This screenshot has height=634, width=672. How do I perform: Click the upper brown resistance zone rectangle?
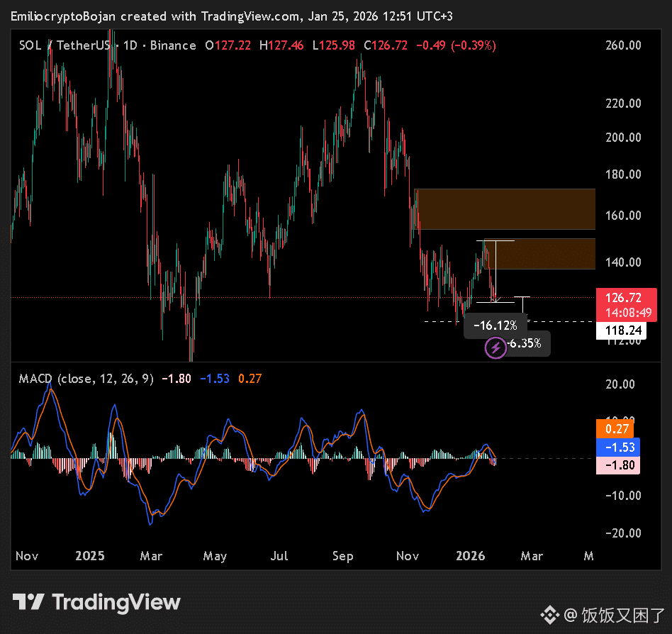[x=505, y=209]
